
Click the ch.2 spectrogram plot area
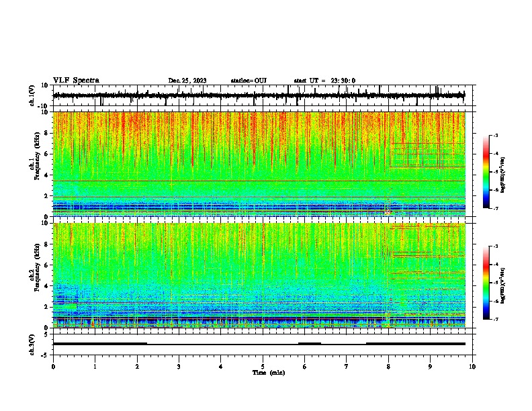point(259,275)
